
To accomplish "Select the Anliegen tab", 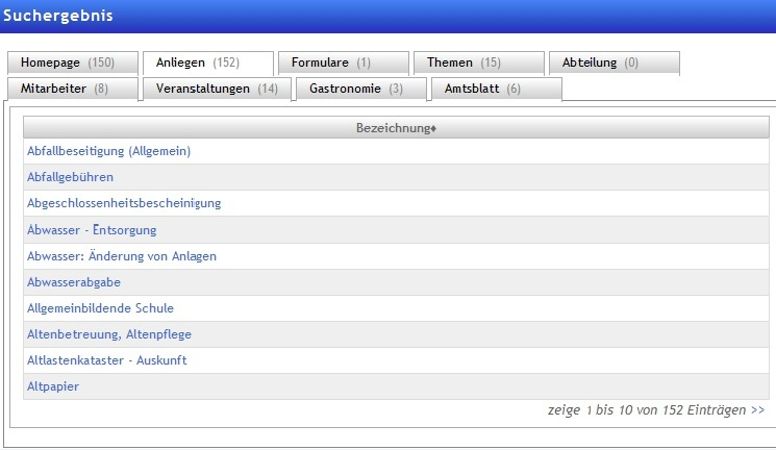I will click(x=198, y=63).
